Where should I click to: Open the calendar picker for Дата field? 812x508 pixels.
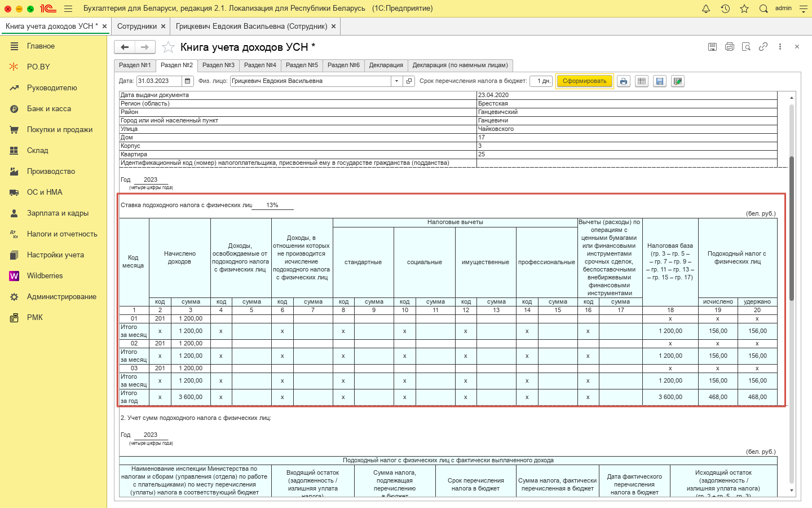(188, 81)
